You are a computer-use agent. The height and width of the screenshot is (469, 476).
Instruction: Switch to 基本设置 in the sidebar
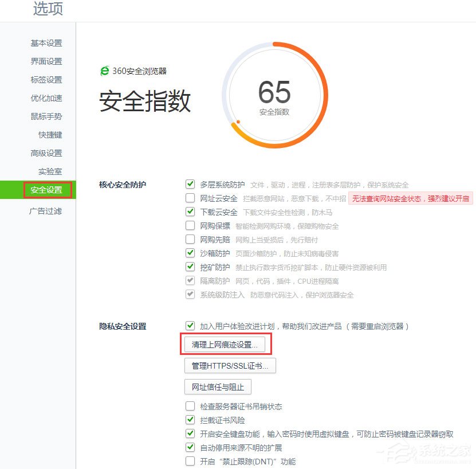point(50,43)
